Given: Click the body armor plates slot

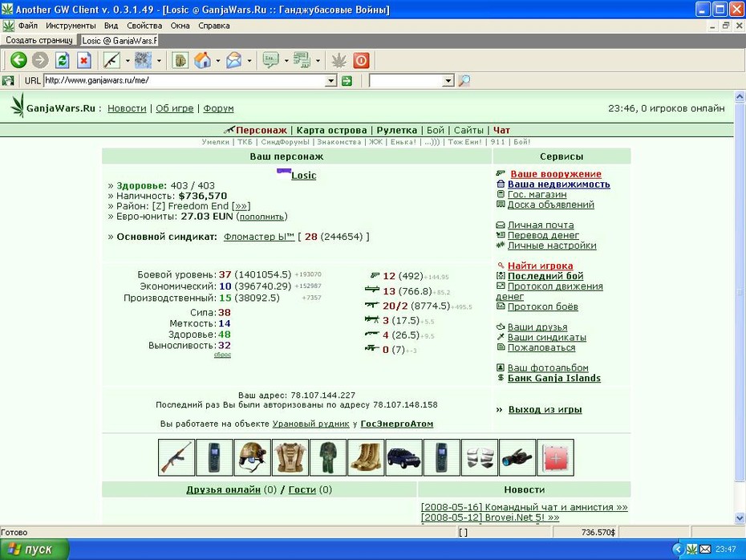Looking at the screenshot, I should (480, 457).
